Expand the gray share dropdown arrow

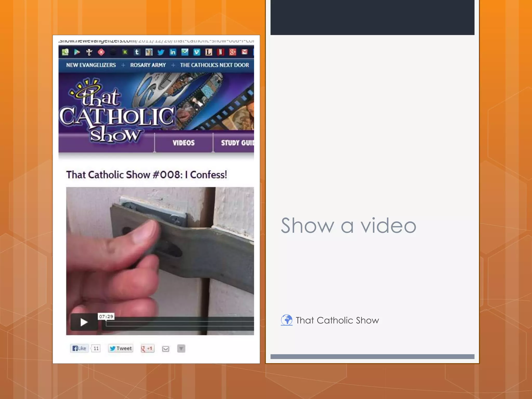tap(181, 348)
